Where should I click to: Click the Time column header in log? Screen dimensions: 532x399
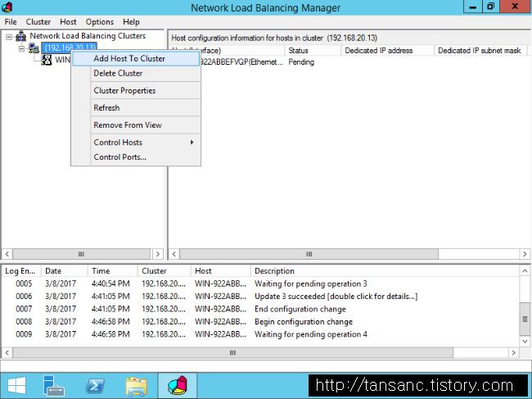(x=113, y=271)
